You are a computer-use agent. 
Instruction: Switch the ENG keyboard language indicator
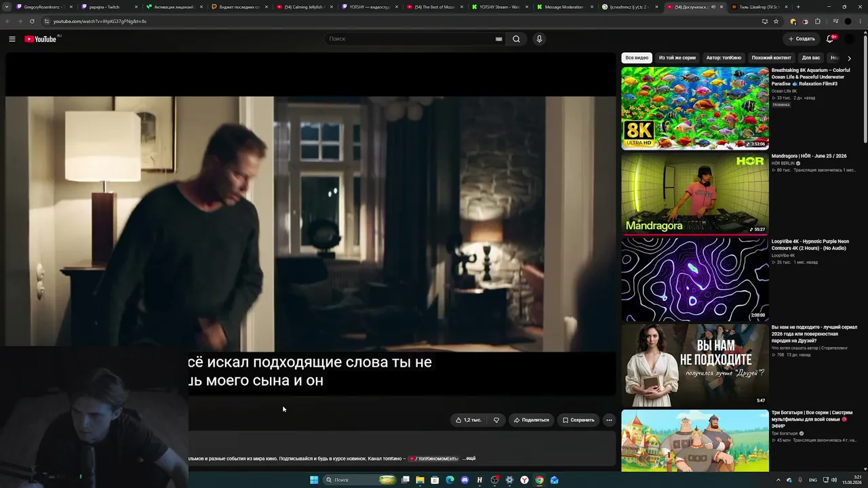(x=813, y=480)
